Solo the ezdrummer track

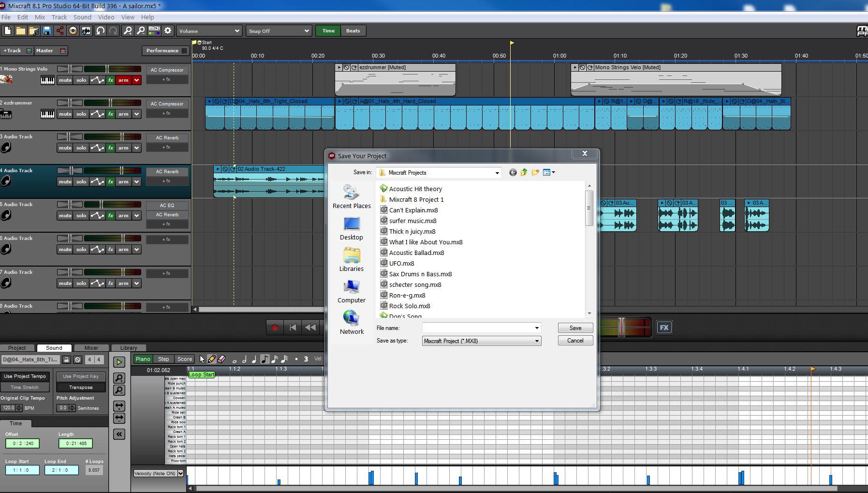point(81,114)
